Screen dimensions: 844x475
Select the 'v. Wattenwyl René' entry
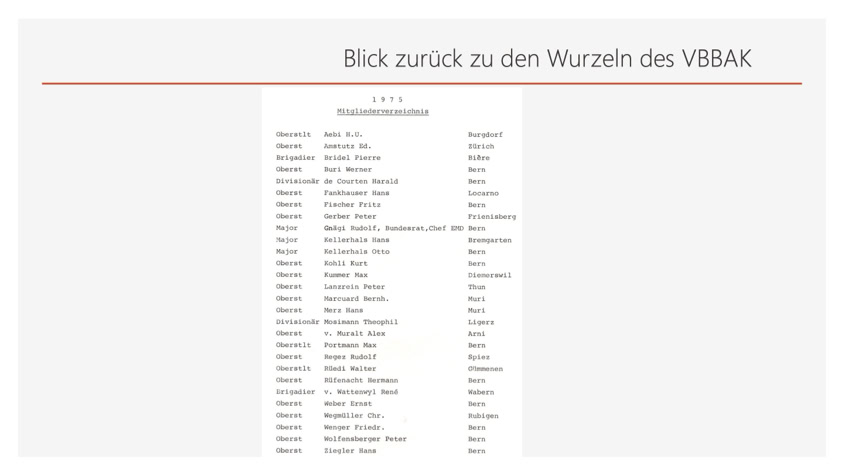coord(360,392)
